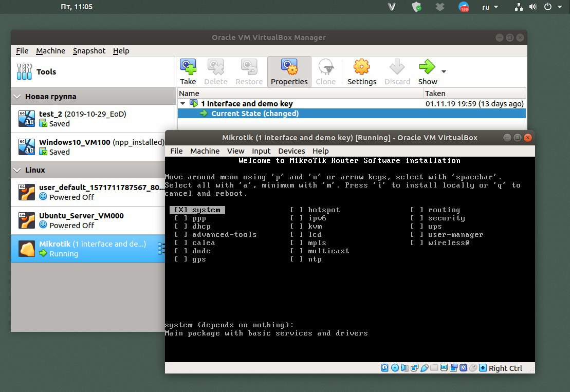Click the green Show arrow icon

pos(427,67)
